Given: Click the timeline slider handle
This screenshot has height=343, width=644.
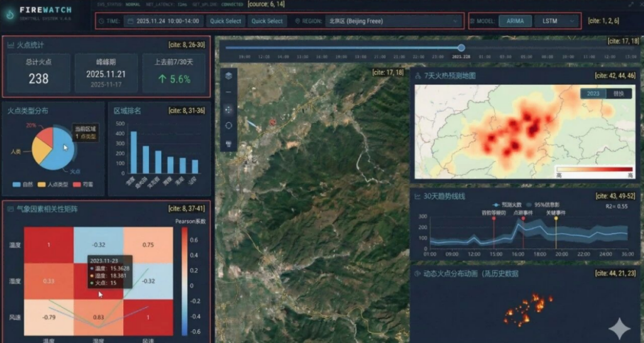Looking at the screenshot, I should tap(461, 48).
